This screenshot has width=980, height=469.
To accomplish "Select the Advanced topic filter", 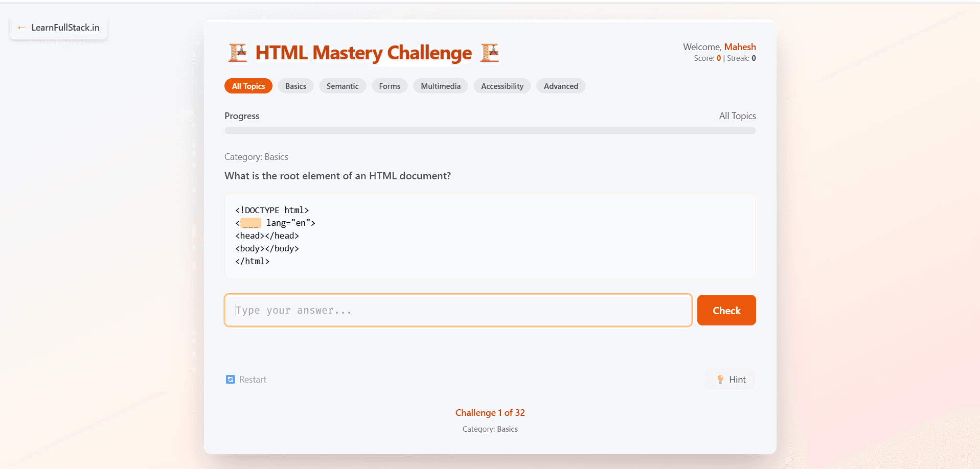I will [560, 86].
